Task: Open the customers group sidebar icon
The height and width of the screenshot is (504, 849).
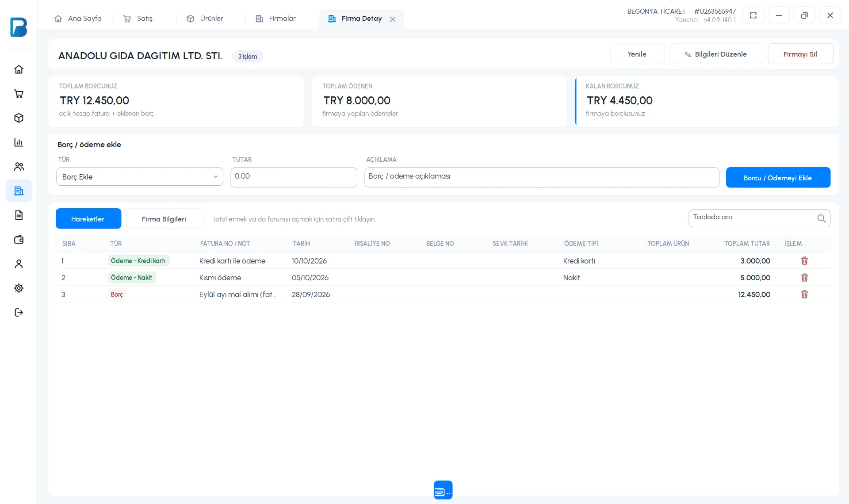Action: 19,167
